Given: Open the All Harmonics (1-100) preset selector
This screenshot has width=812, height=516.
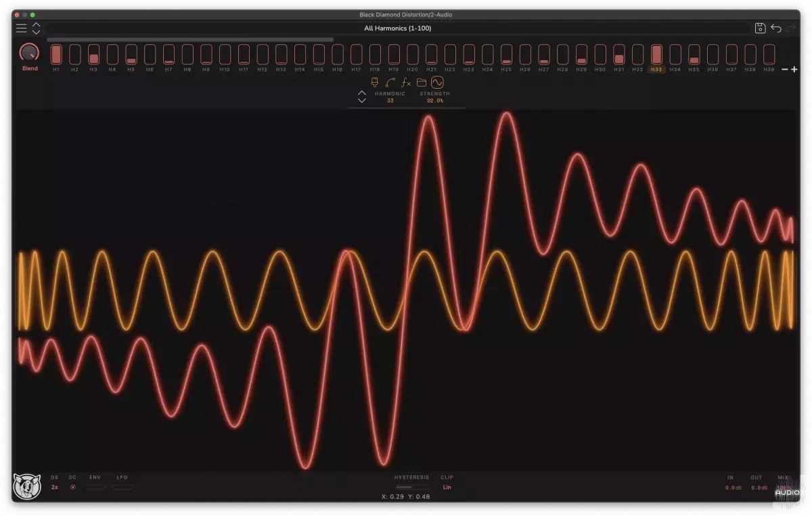Looking at the screenshot, I should (x=398, y=28).
